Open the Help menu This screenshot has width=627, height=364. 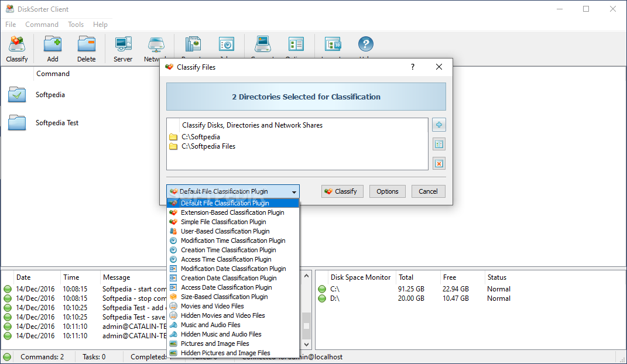coord(100,25)
